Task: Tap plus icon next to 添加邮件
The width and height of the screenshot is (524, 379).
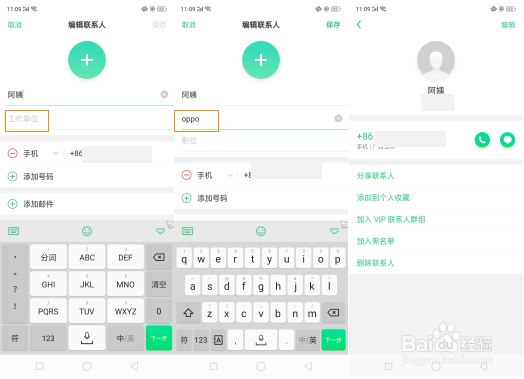Action: pos(12,204)
